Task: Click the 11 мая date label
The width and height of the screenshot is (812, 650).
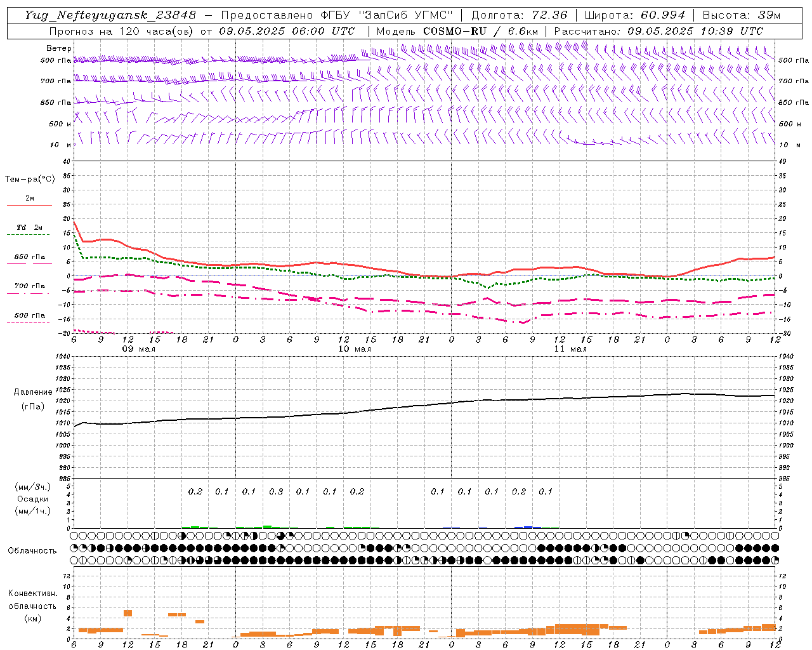Action: click(570, 349)
